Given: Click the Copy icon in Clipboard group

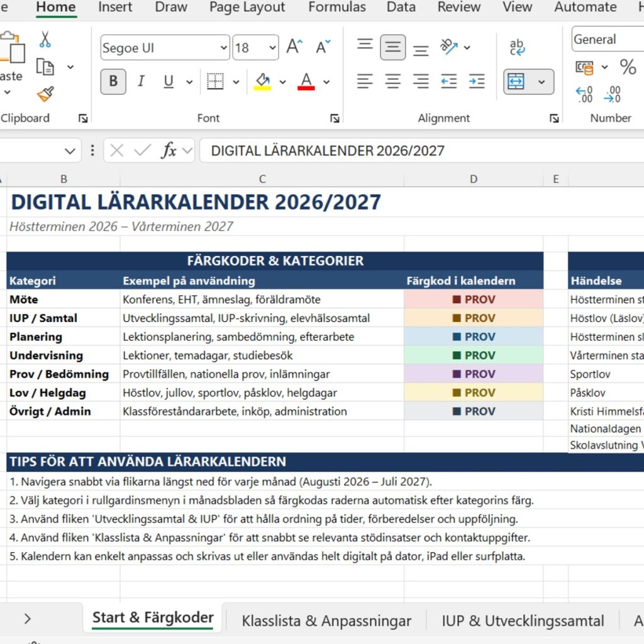Looking at the screenshot, I should tap(45, 67).
